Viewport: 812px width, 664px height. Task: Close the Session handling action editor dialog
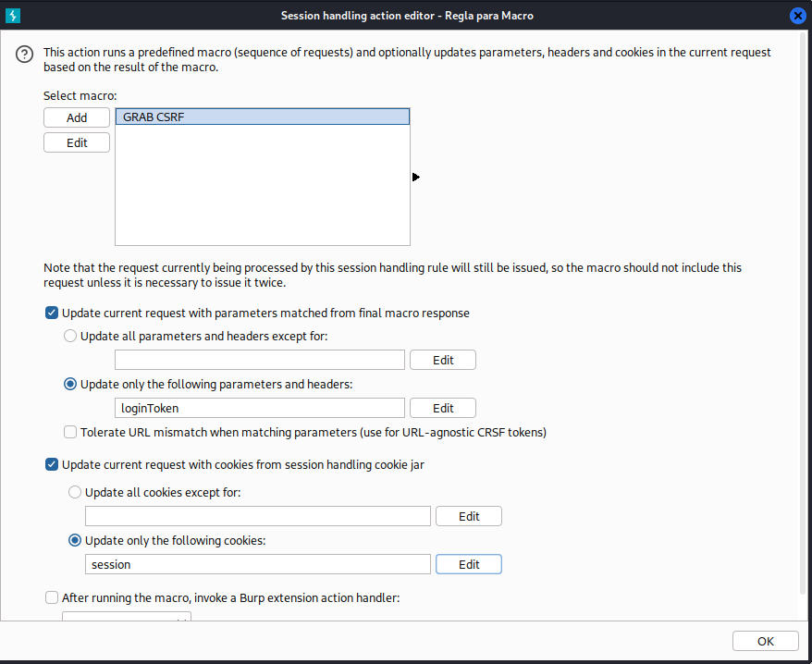click(x=798, y=16)
